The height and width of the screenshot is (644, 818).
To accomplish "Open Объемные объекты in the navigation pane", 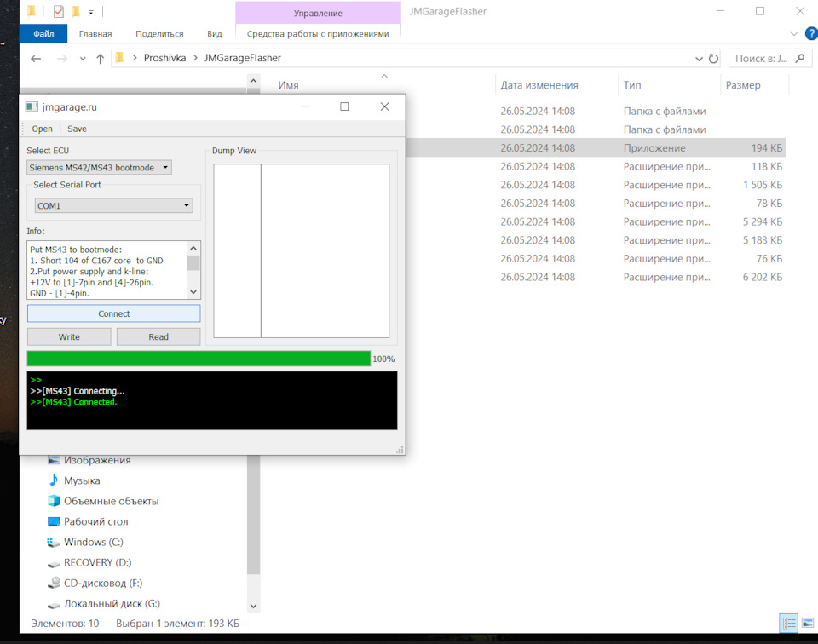I will pos(111,501).
